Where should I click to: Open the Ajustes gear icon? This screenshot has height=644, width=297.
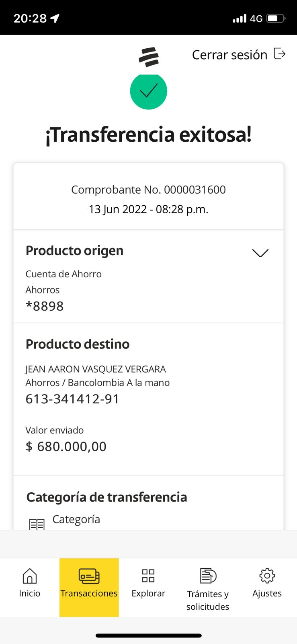(x=267, y=576)
